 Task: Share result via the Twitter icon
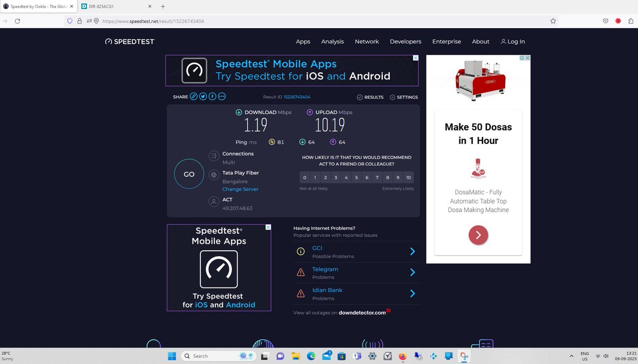[203, 96]
